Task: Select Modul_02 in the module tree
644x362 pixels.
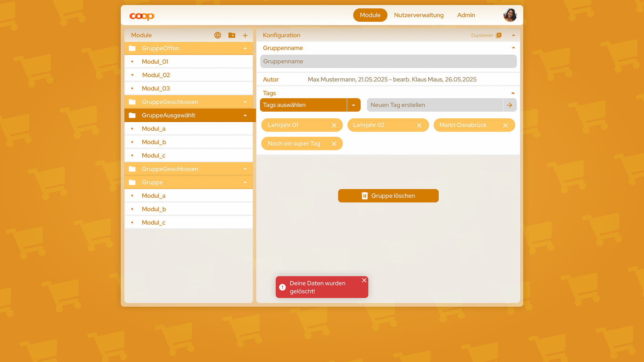Action: click(x=156, y=75)
